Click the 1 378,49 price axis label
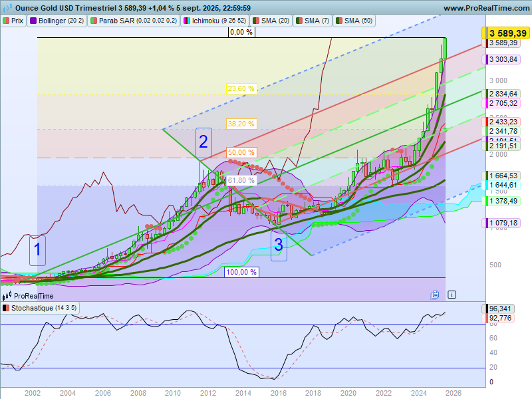 (x=501, y=201)
